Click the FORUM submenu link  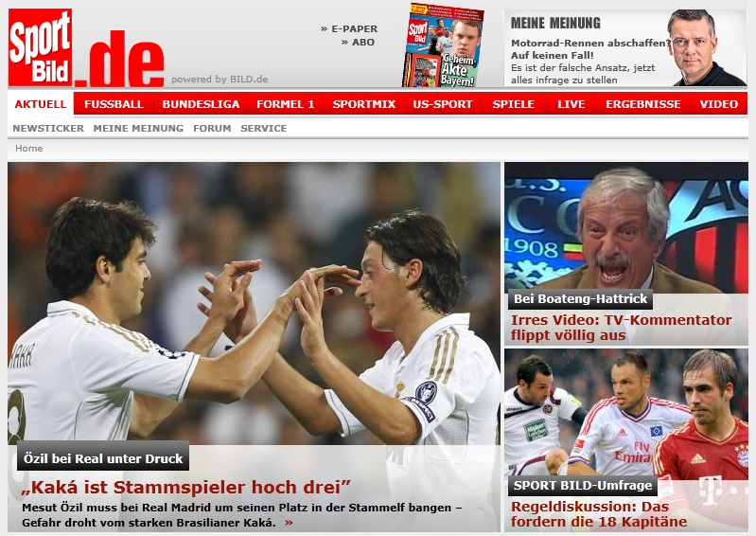click(x=212, y=129)
